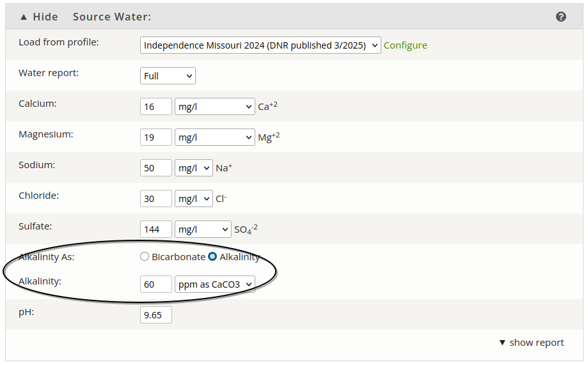Collapse the Source Water section with Hide
Image resolution: width=588 pixels, height=365 pixels.
[x=38, y=17]
